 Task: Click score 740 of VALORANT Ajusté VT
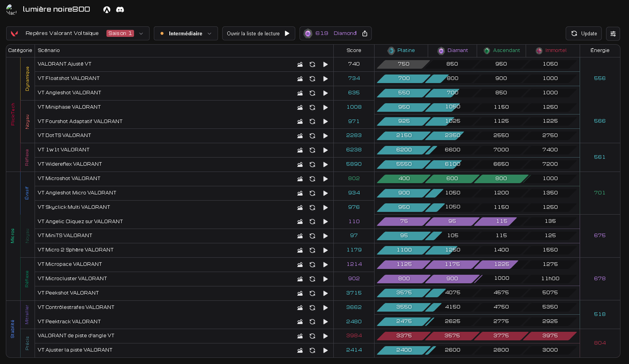[x=354, y=64]
